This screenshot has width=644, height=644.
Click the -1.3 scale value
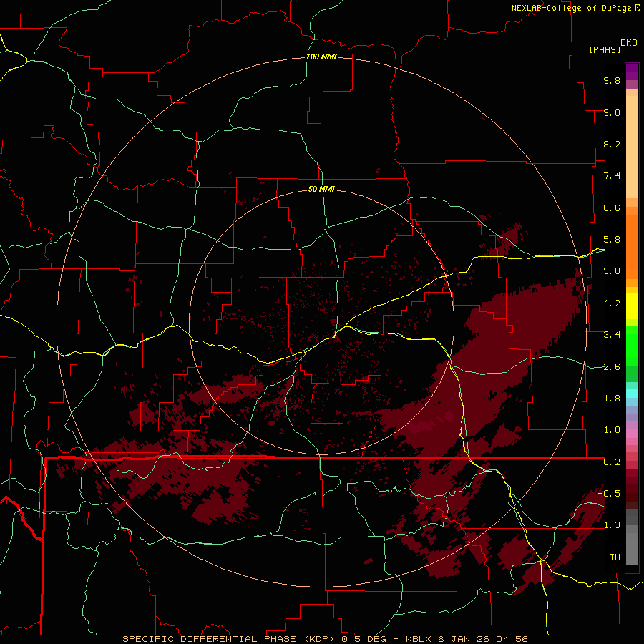609,525
